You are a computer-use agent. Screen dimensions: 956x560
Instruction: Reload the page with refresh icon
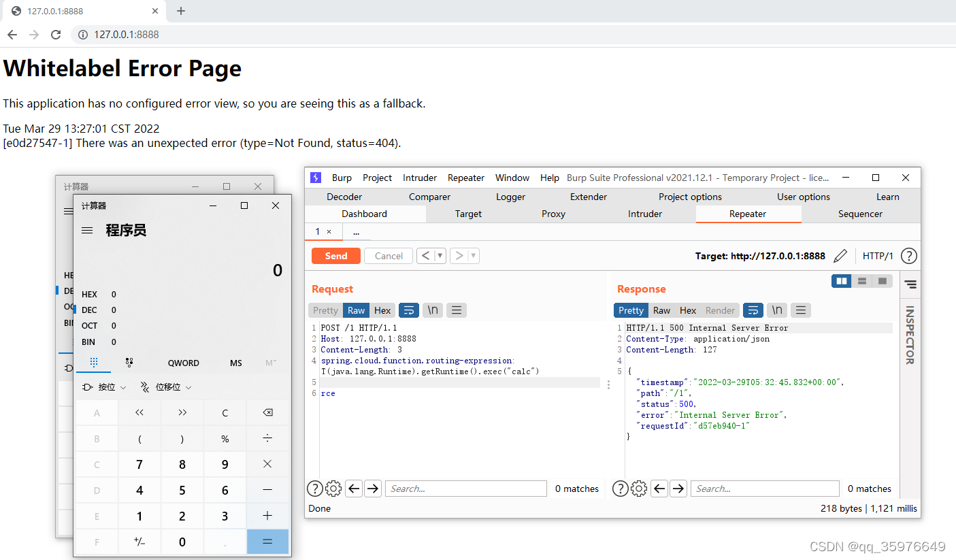coord(56,34)
